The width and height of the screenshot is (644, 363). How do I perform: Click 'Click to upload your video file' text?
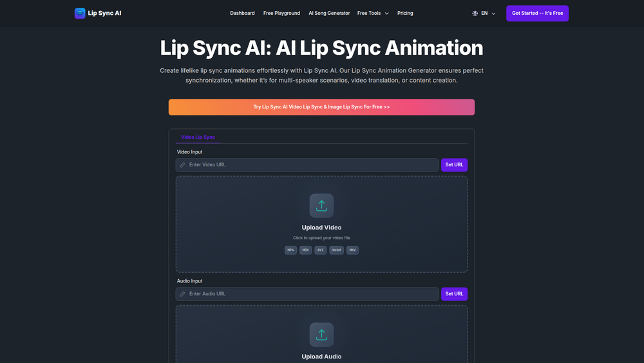coord(321,238)
